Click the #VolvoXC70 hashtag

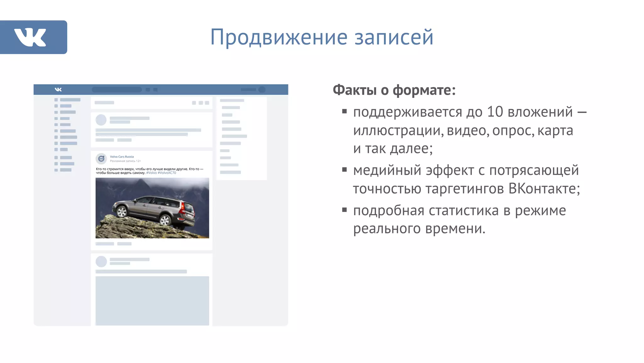click(x=167, y=173)
